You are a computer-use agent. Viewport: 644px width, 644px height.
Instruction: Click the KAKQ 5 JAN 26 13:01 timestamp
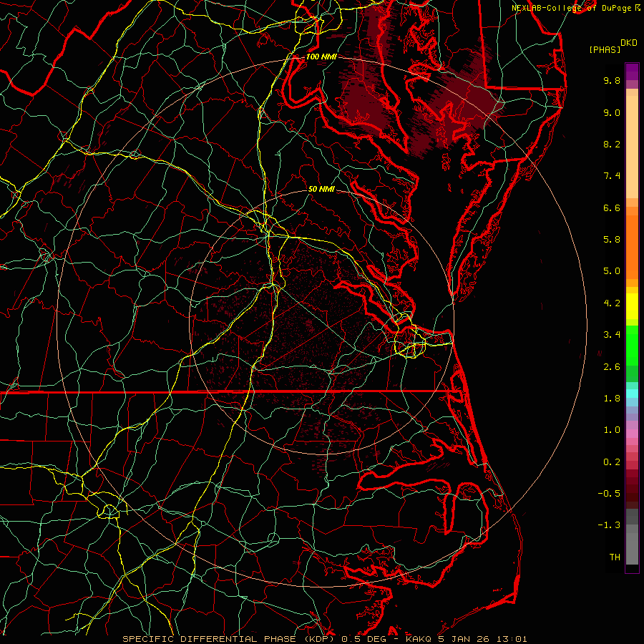[466, 639]
